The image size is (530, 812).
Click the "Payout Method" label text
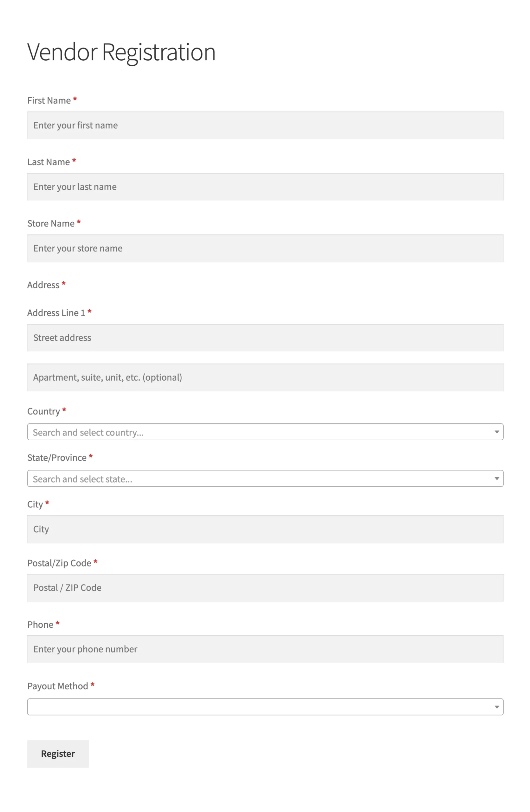(x=58, y=686)
